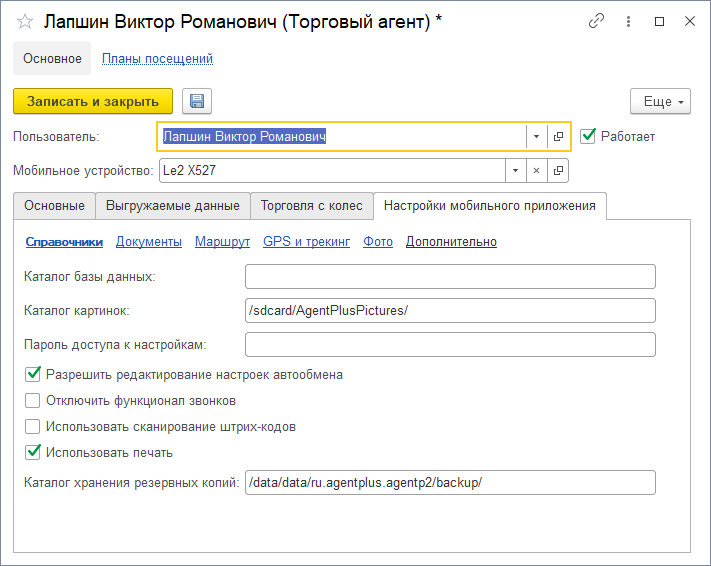Open the Торговля с колес tab
This screenshot has height=566, width=711.
(312, 206)
